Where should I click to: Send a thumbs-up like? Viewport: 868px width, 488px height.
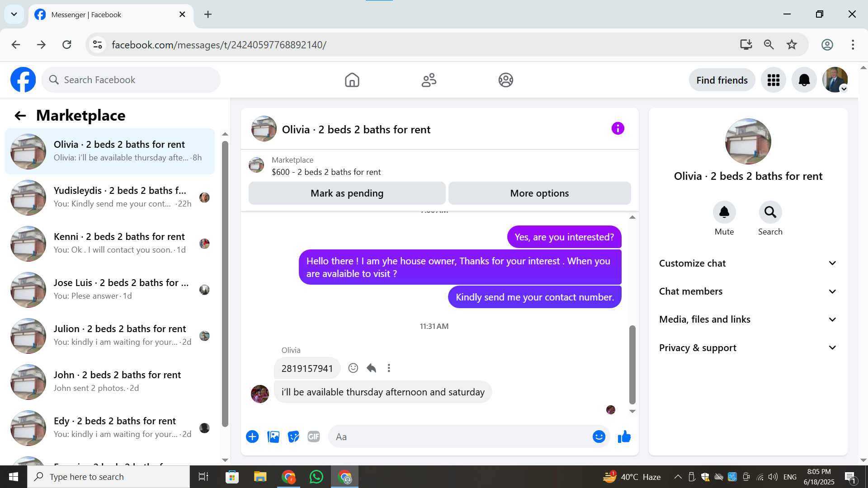coord(624,436)
